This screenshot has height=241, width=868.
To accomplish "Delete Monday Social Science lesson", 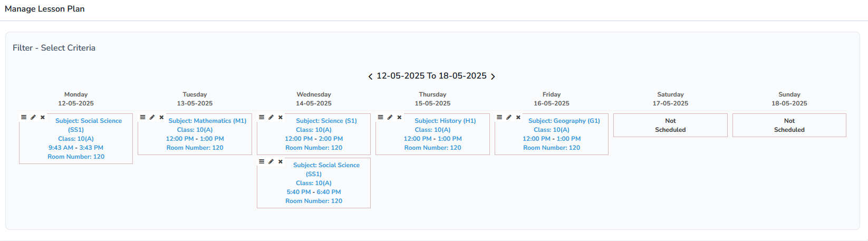I will pyautogui.click(x=43, y=117).
